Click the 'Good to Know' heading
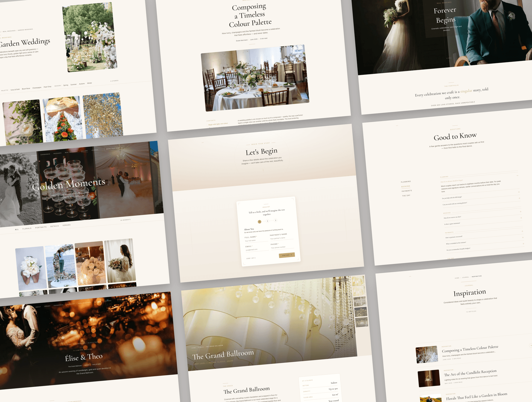This screenshot has width=532, height=402. [455, 136]
